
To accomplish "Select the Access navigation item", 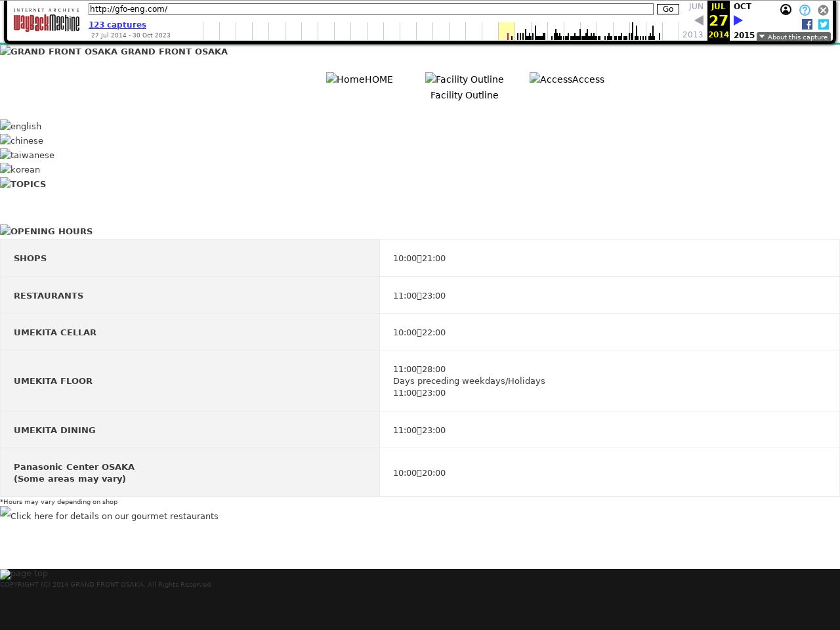I will 567,79.
